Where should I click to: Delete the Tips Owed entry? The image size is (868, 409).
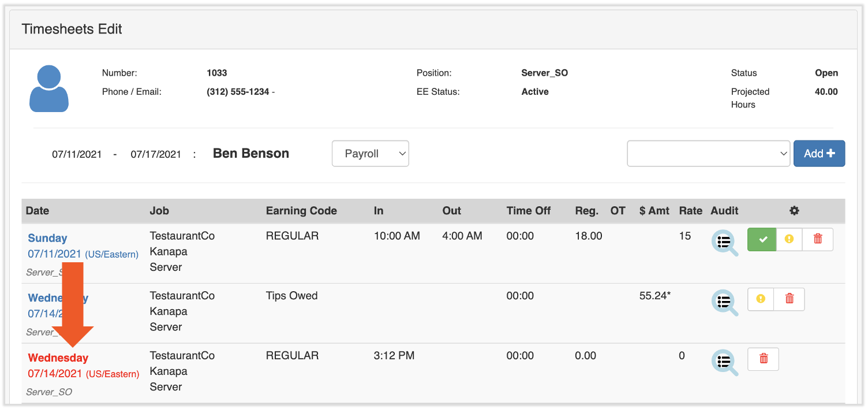point(789,299)
